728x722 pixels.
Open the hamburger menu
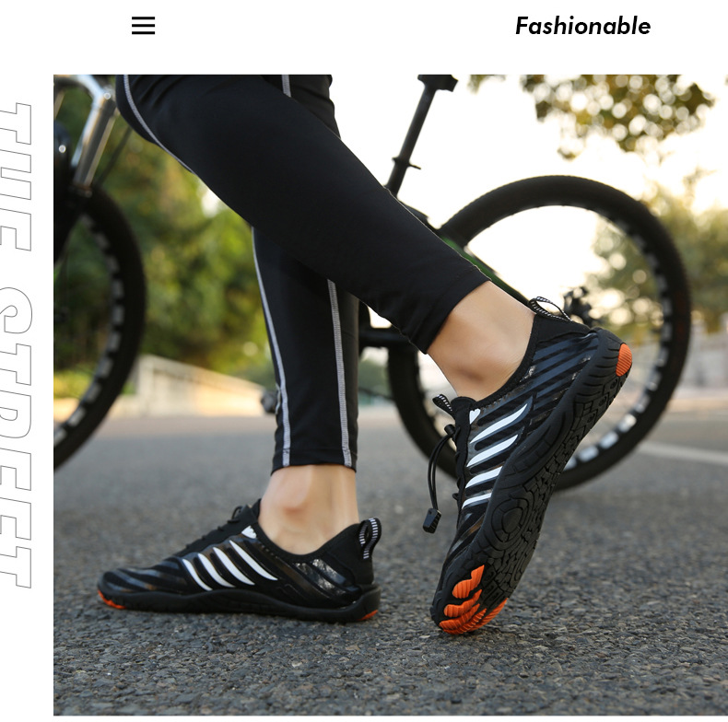point(143,26)
